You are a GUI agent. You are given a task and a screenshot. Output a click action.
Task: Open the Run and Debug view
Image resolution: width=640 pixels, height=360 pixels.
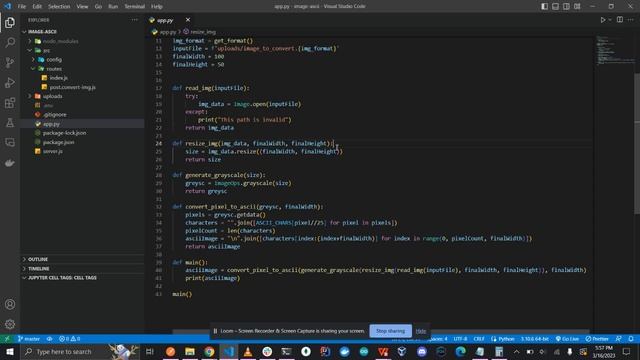click(x=10, y=82)
